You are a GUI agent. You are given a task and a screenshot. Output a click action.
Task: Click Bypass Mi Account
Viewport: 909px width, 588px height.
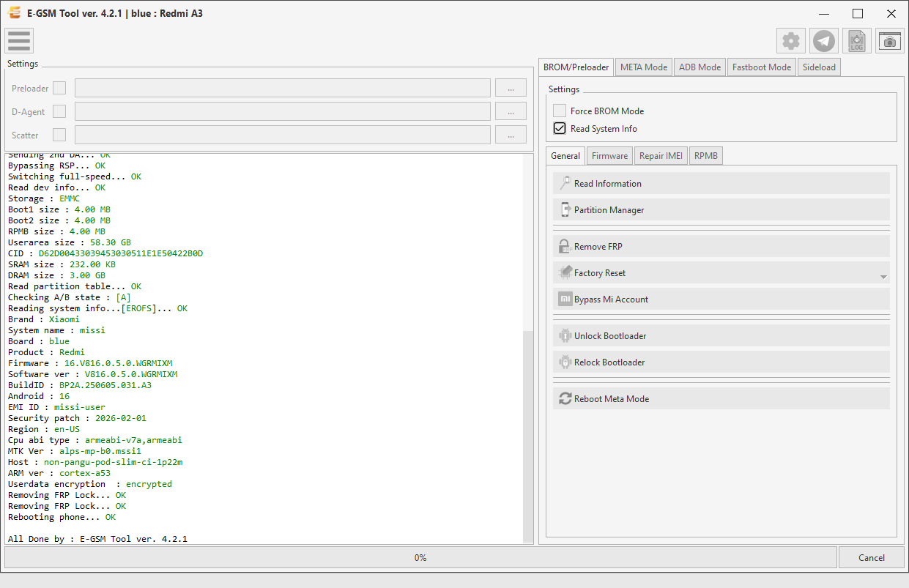point(721,299)
